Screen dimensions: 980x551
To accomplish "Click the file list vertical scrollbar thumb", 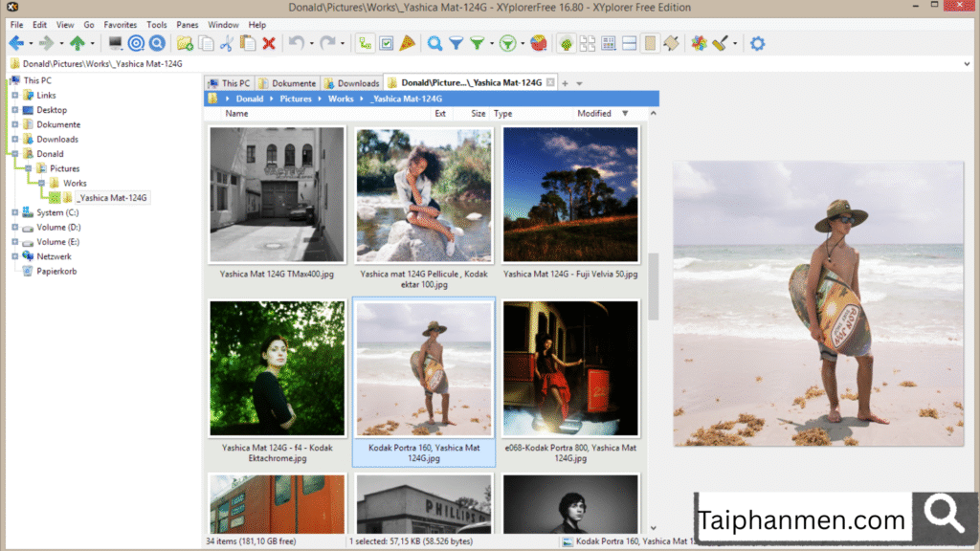I will point(654,286).
